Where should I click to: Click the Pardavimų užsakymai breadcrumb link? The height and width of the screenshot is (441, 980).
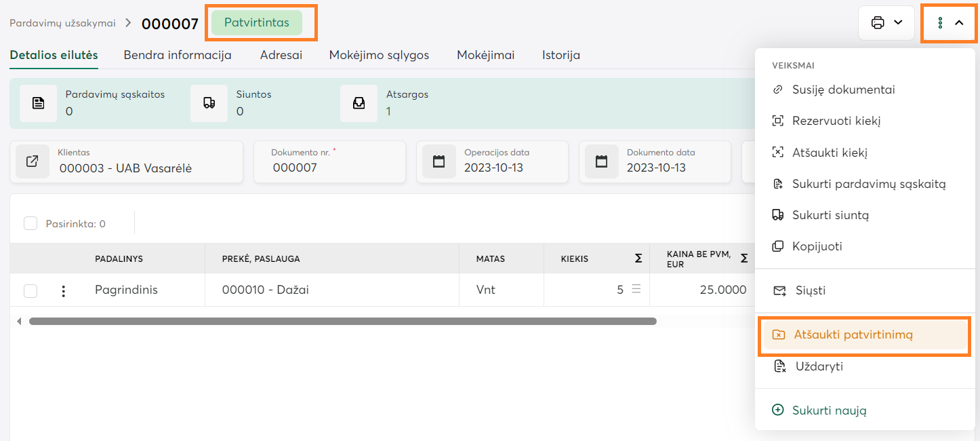(62, 23)
